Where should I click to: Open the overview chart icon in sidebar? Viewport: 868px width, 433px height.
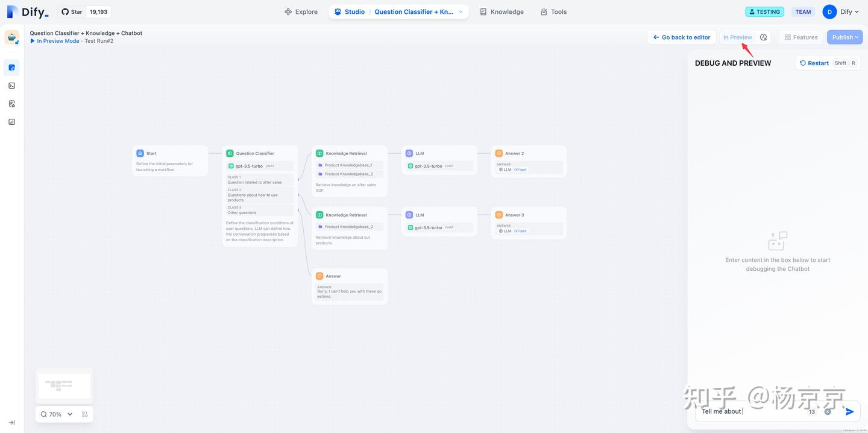point(11,122)
